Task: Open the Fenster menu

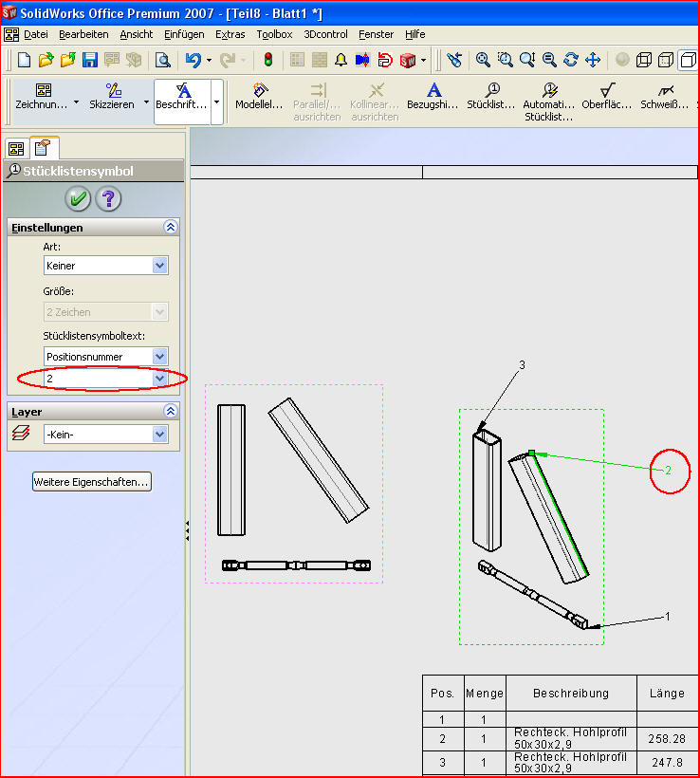Action: [x=376, y=34]
